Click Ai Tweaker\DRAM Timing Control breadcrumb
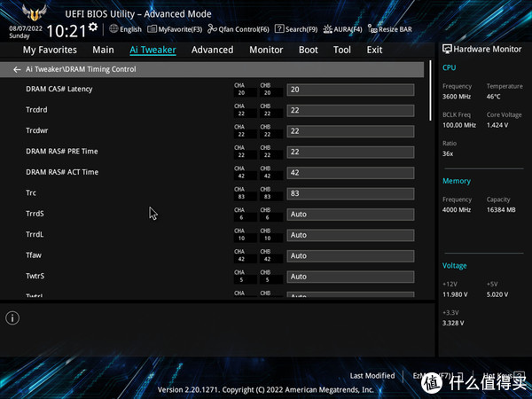The image size is (532, 399). pos(81,69)
